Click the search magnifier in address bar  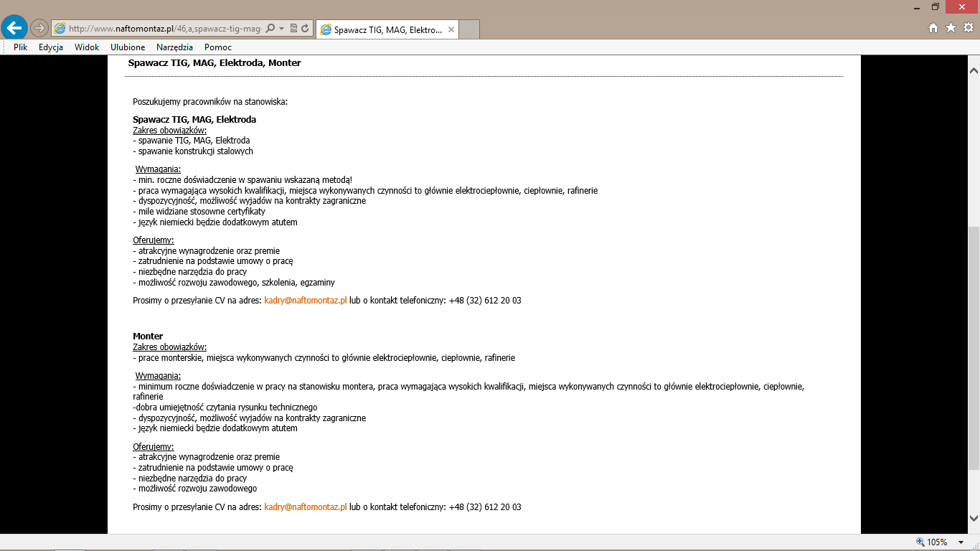pos(270,29)
